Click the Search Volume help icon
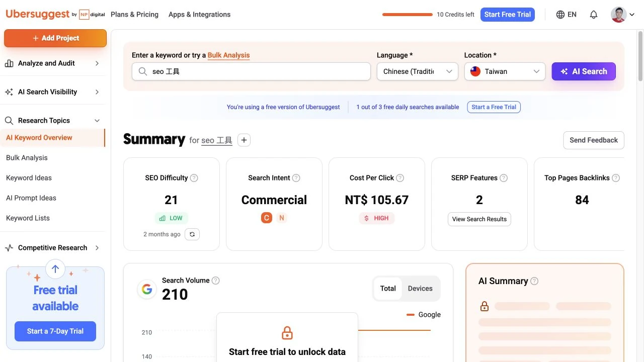 click(x=216, y=281)
